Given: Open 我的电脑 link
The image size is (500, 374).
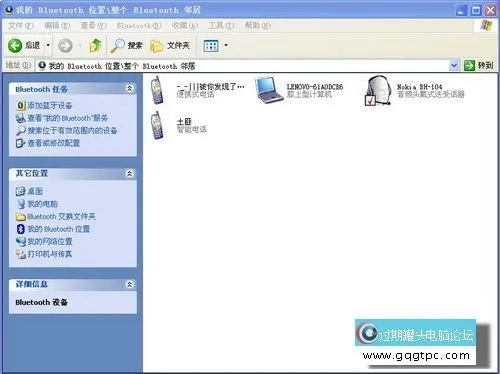Looking at the screenshot, I should pos(42,204).
